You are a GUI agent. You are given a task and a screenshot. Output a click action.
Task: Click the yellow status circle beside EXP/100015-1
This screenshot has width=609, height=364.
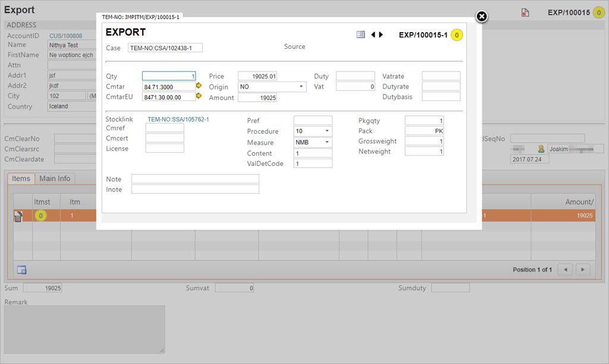(x=456, y=35)
